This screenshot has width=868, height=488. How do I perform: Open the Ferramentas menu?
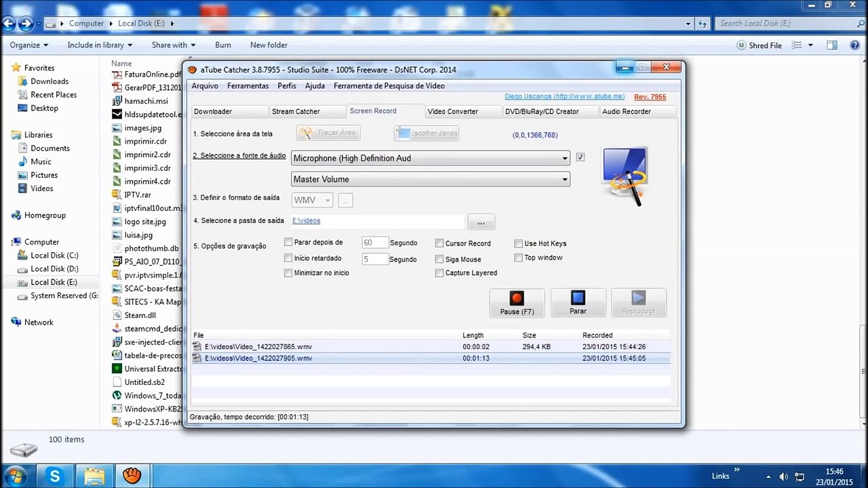coord(248,86)
